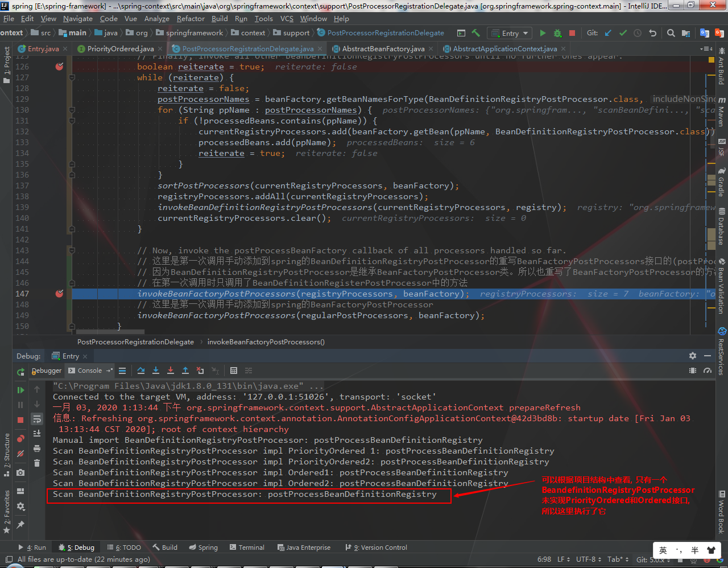Click Show Execution Point icon
Image resolution: width=728 pixels, height=568 pixels.
[x=122, y=371]
